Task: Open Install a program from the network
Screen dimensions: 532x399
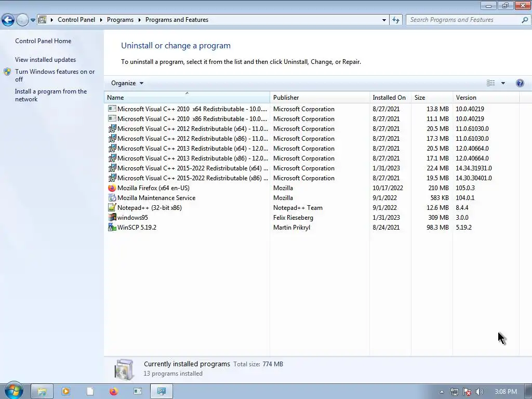Action: [51, 96]
